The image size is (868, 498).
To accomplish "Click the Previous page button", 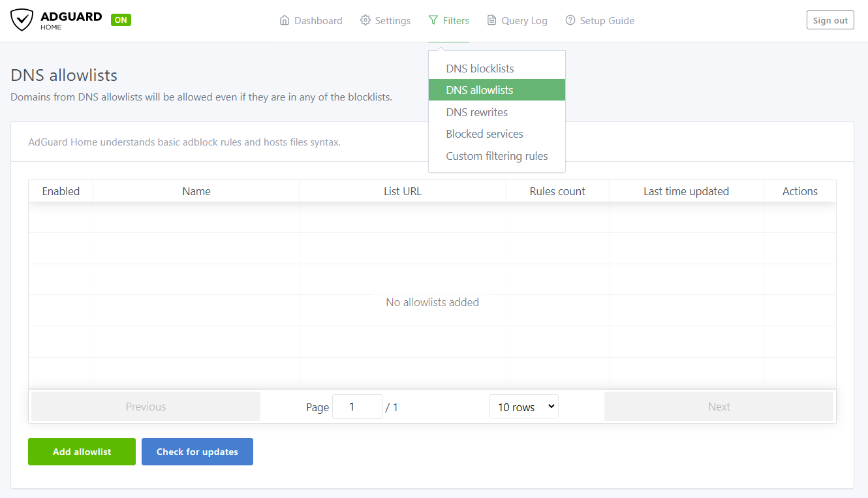I will 146,407.
